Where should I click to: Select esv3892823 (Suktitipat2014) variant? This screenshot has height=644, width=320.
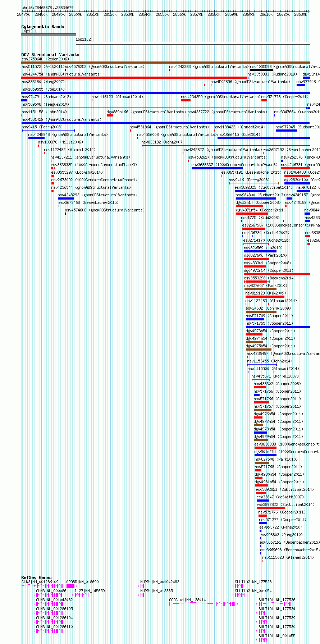point(264,187)
